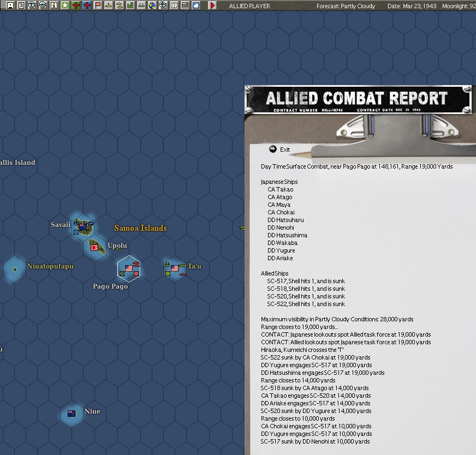476x455 pixels.
Task: Click the green ships icon at Ta'u
Action: [x=182, y=265]
